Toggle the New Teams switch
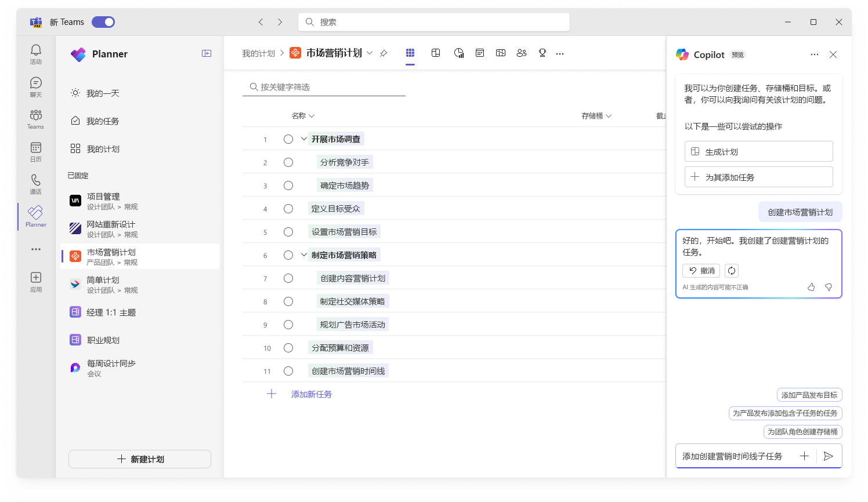 (103, 22)
